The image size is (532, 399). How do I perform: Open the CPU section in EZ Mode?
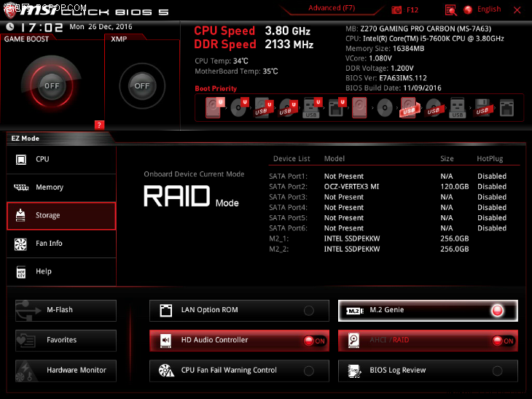pyautogui.click(x=61, y=159)
